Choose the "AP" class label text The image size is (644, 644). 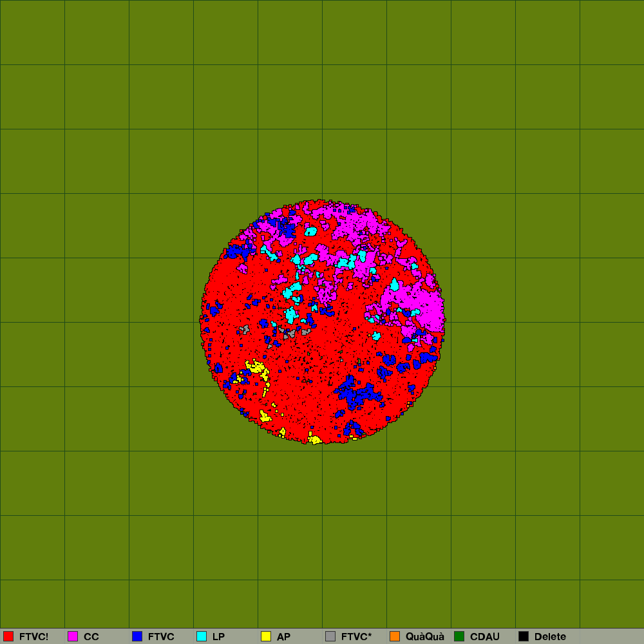(283, 636)
